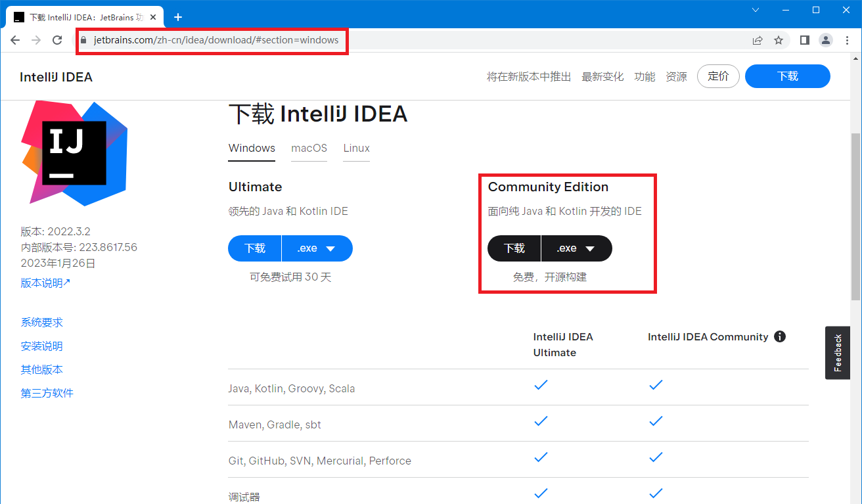The height and width of the screenshot is (504, 862).
Task: Open the Feedback side tab
Action: click(838, 353)
